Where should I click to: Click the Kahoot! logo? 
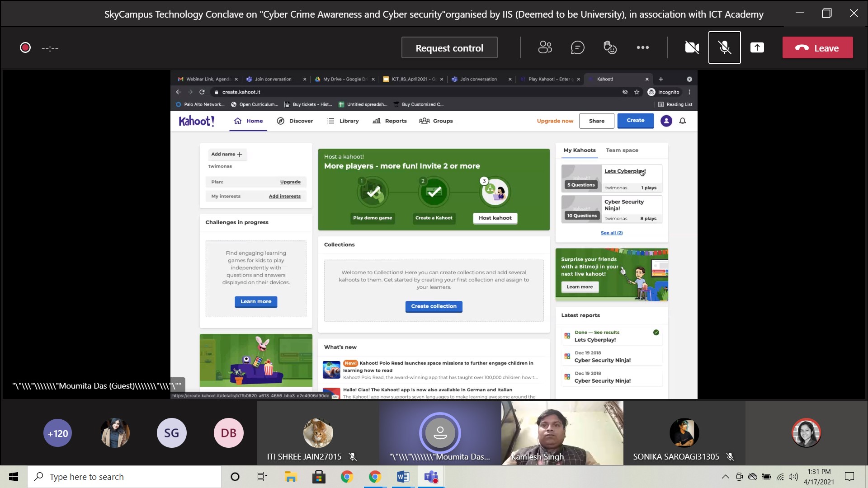point(197,121)
